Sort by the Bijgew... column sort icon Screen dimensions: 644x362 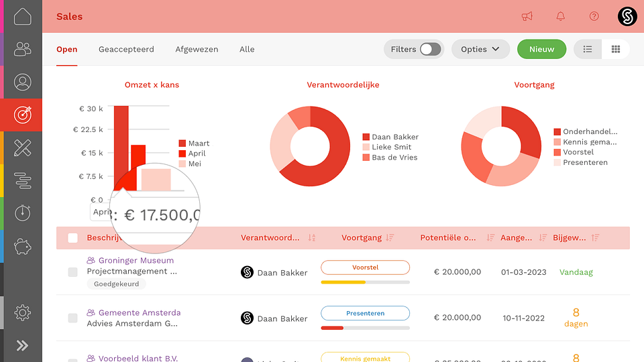tap(595, 237)
